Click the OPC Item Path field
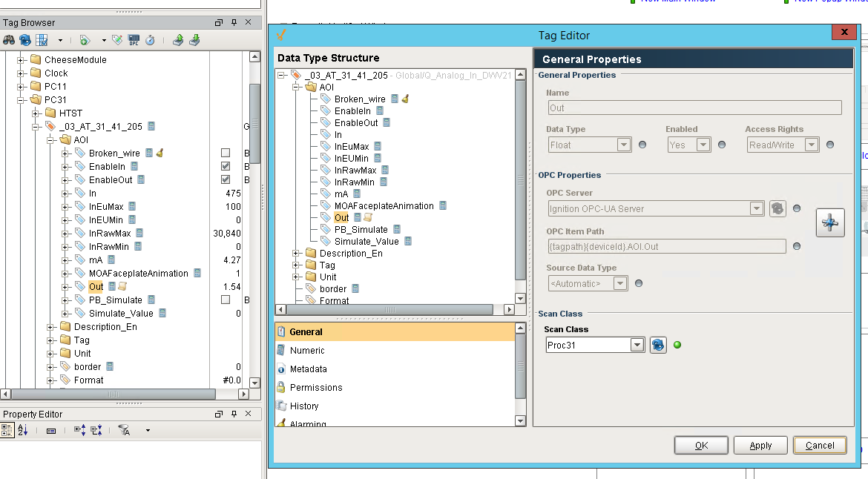 coord(666,247)
